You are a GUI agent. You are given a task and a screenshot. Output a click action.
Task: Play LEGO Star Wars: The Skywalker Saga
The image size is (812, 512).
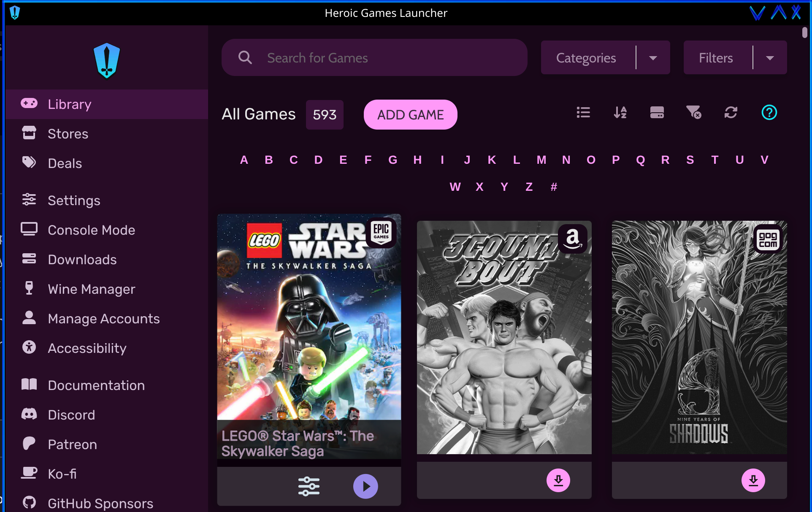365,486
